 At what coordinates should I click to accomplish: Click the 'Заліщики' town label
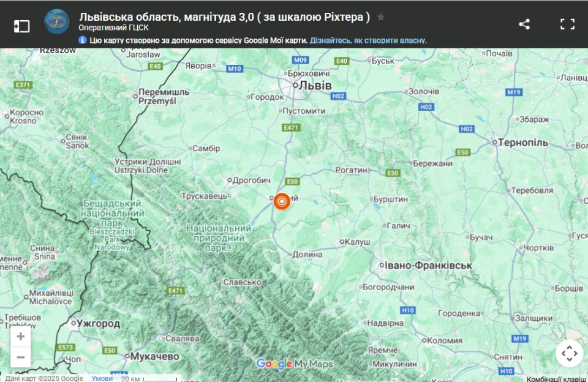pos(533,318)
